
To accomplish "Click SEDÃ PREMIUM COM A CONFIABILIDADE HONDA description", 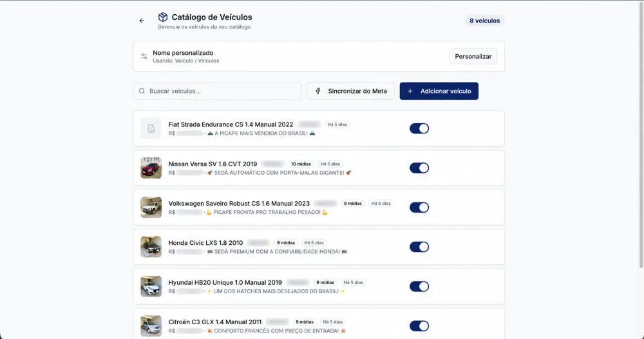I will (277, 252).
